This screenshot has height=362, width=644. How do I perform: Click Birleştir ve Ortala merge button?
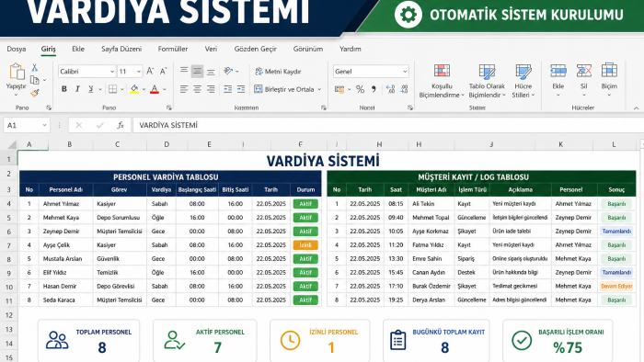tap(284, 89)
